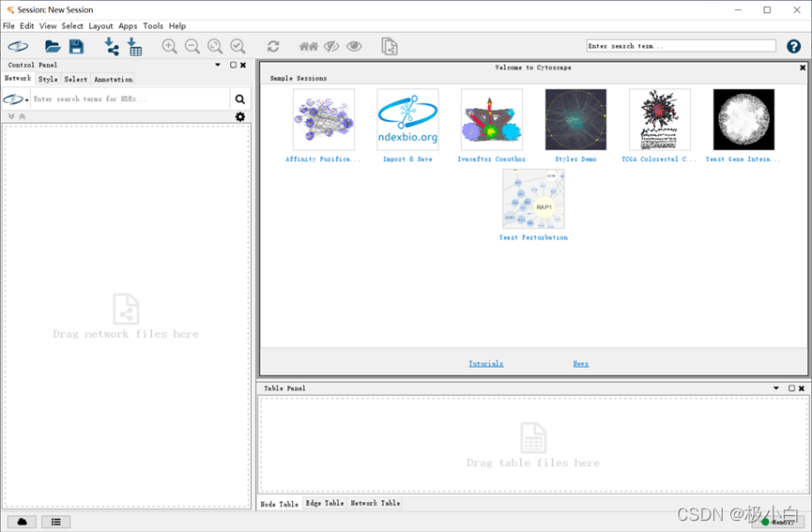Select the Node Table tab
Viewport: 812px width, 532px height.
coord(279,504)
